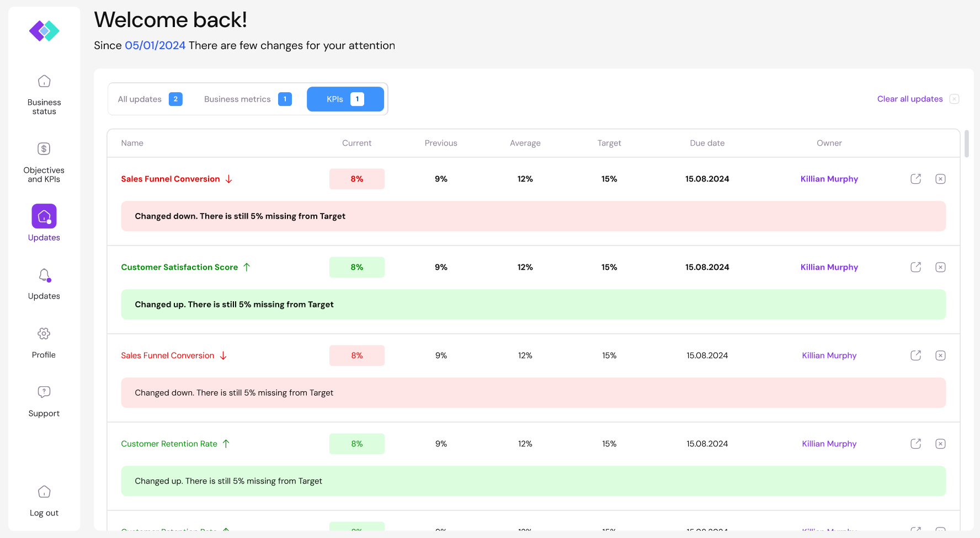The height and width of the screenshot is (538, 980).
Task: Click the Clear all updates link
Action: point(909,99)
